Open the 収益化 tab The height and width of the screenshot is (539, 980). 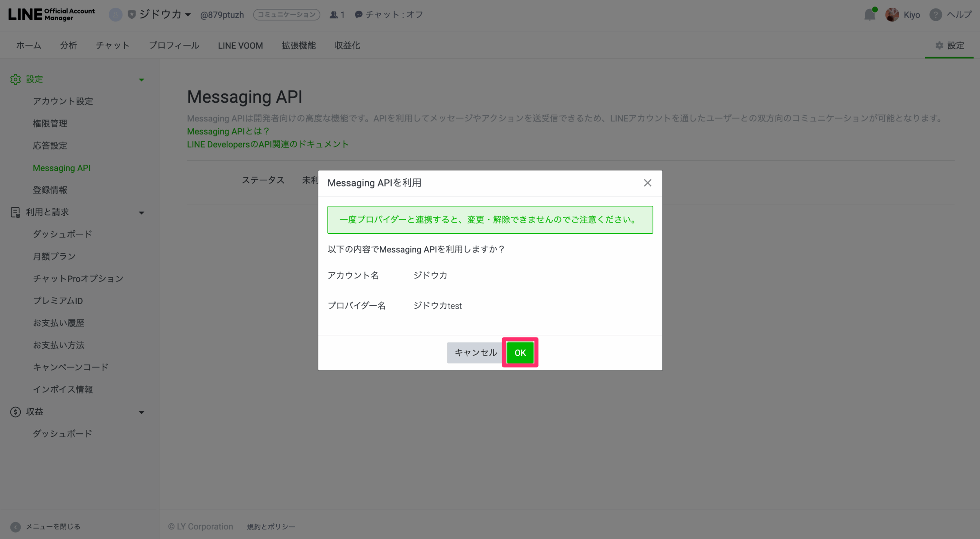pos(347,46)
